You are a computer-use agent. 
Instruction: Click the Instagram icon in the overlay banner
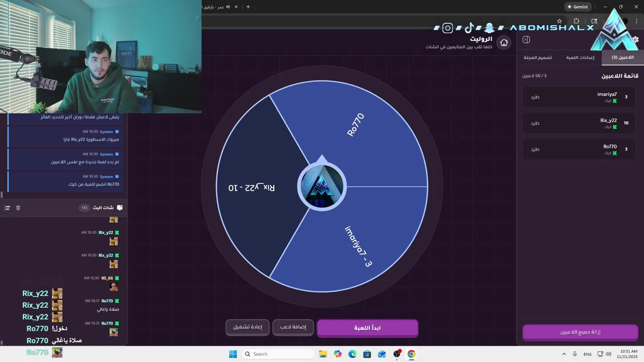[x=447, y=28]
